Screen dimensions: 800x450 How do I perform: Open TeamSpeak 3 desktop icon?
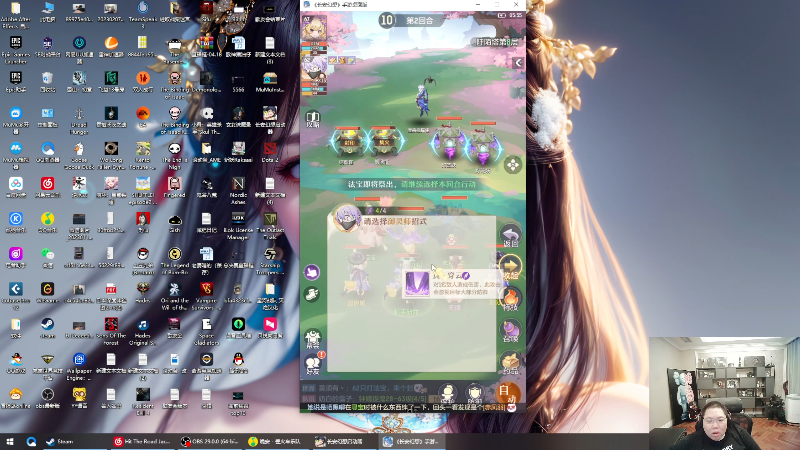pos(143,14)
